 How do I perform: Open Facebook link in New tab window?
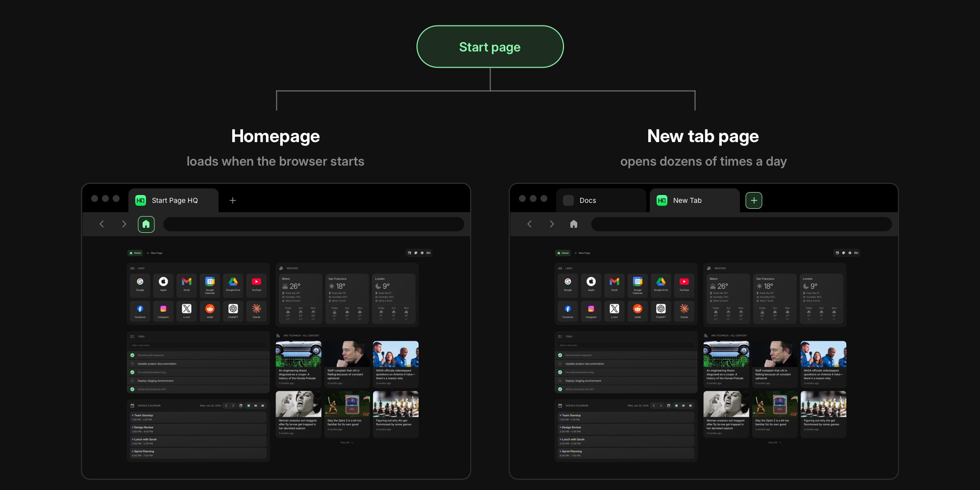pos(568,311)
